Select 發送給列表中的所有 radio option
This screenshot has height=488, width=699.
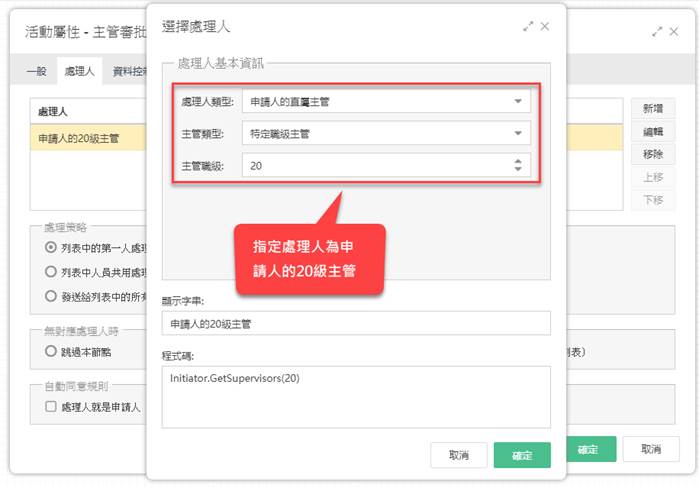51,296
